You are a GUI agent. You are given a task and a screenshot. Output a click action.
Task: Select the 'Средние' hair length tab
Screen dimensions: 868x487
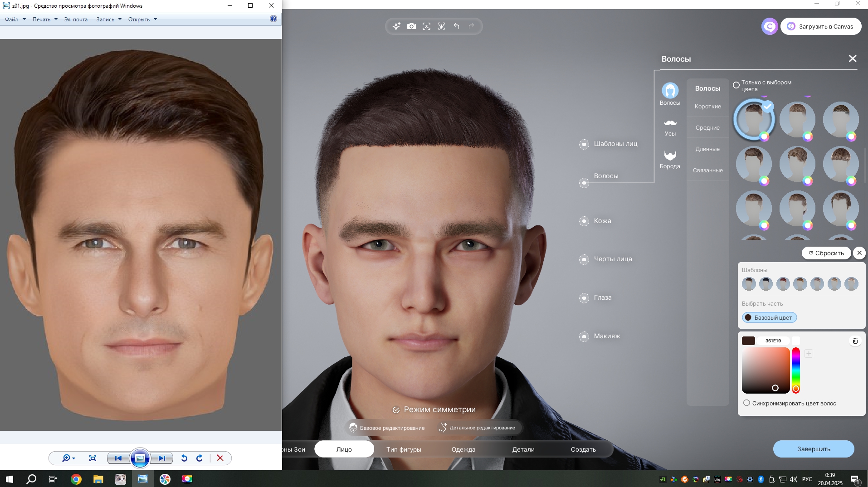707,128
